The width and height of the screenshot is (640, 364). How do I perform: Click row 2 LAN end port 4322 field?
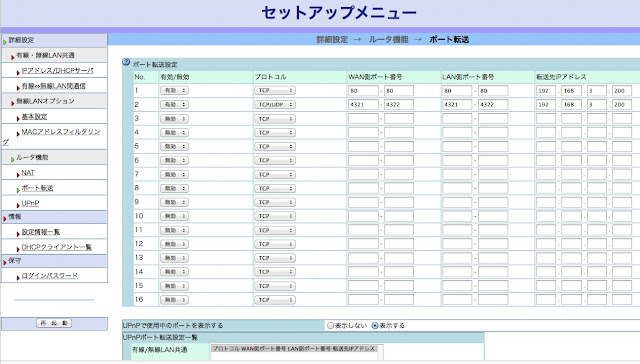493,104
